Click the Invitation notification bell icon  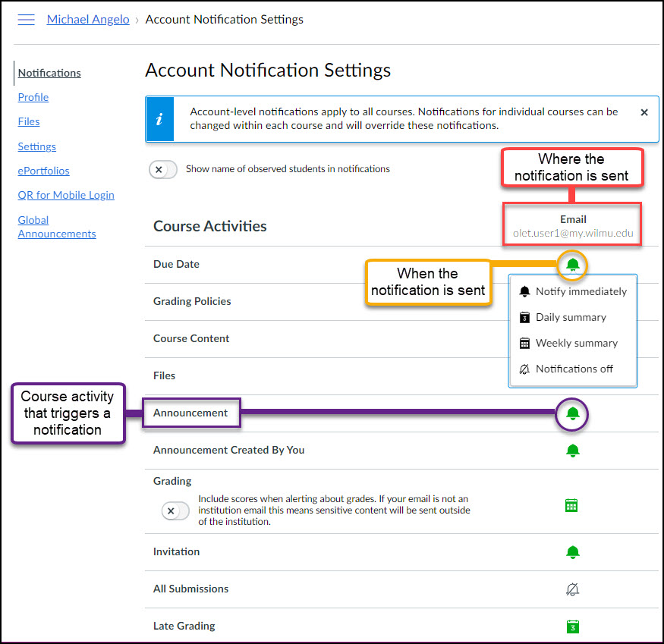pos(573,552)
